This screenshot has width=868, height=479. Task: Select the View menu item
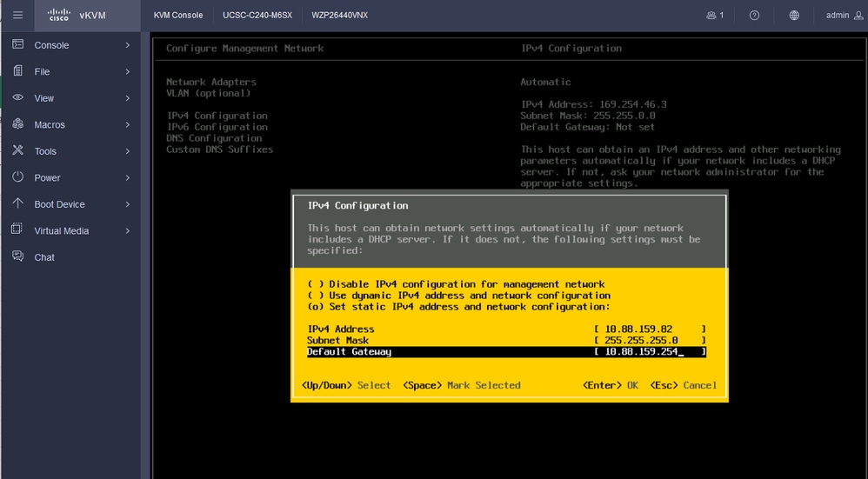[x=70, y=98]
